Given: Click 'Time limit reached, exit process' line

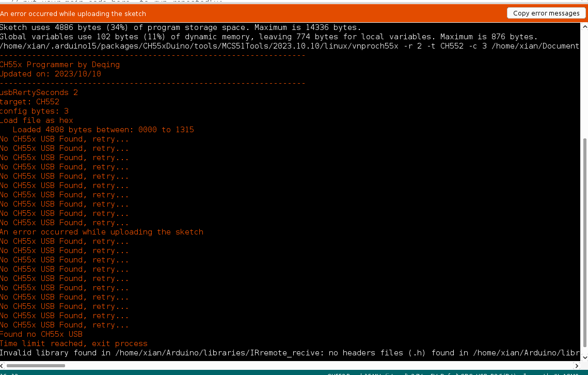Looking at the screenshot, I should click(73, 343).
